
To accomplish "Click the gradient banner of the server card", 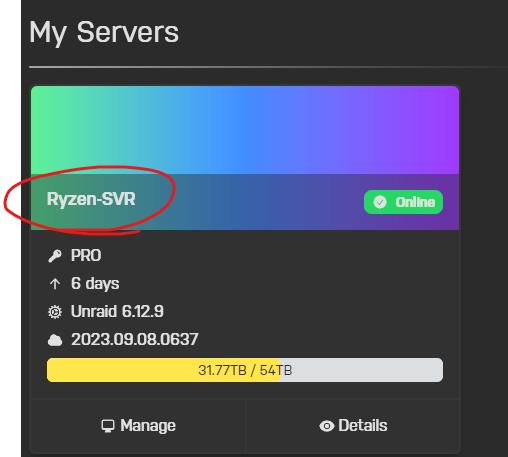I will point(245,130).
